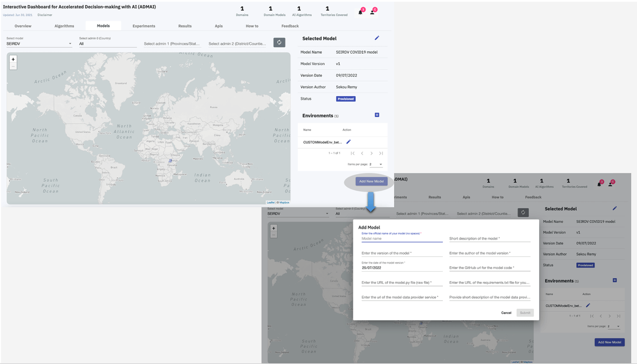
Task: Open Select admin 2 District dropdown
Action: pyautogui.click(x=237, y=44)
